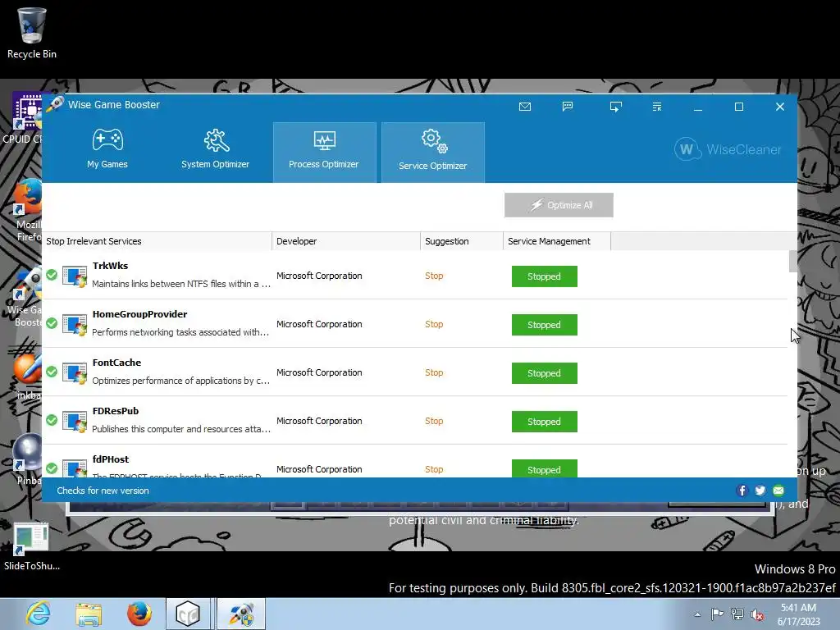Click the green email icon in footer
This screenshot has height=630, width=840.
pyautogui.click(x=778, y=491)
